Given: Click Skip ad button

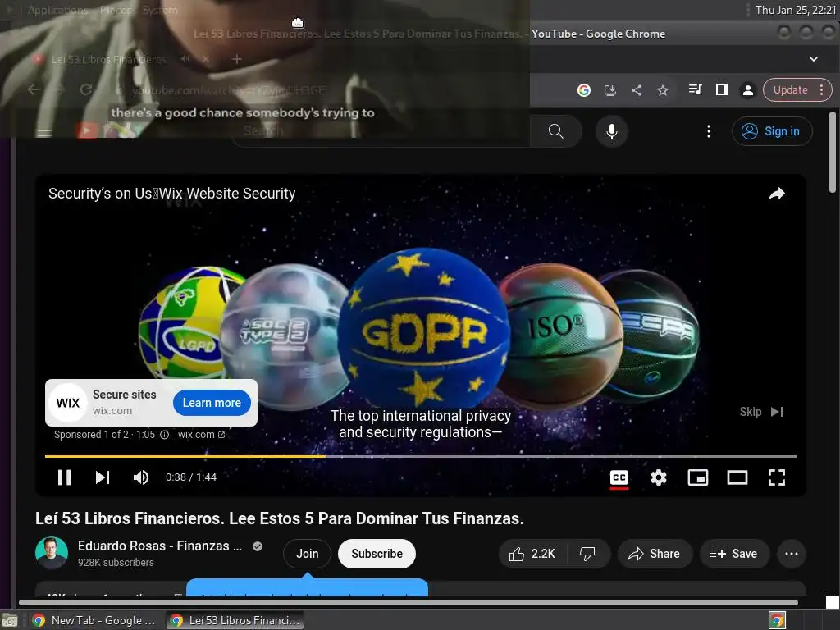Looking at the screenshot, I should [x=761, y=412].
